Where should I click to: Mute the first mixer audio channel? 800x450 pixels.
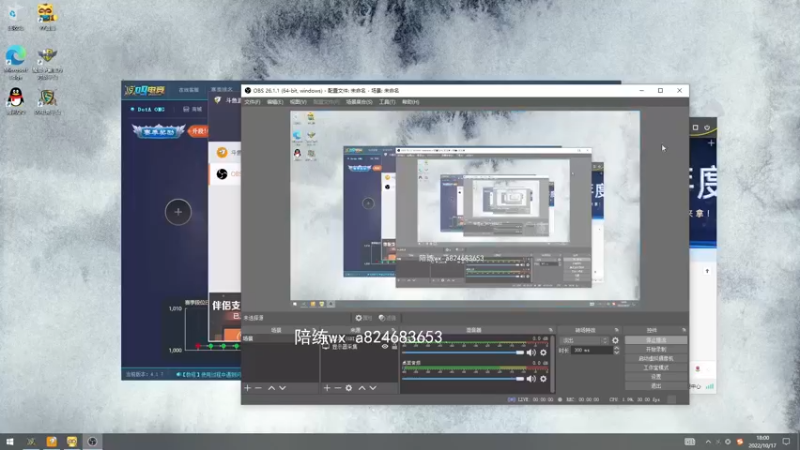[532, 353]
